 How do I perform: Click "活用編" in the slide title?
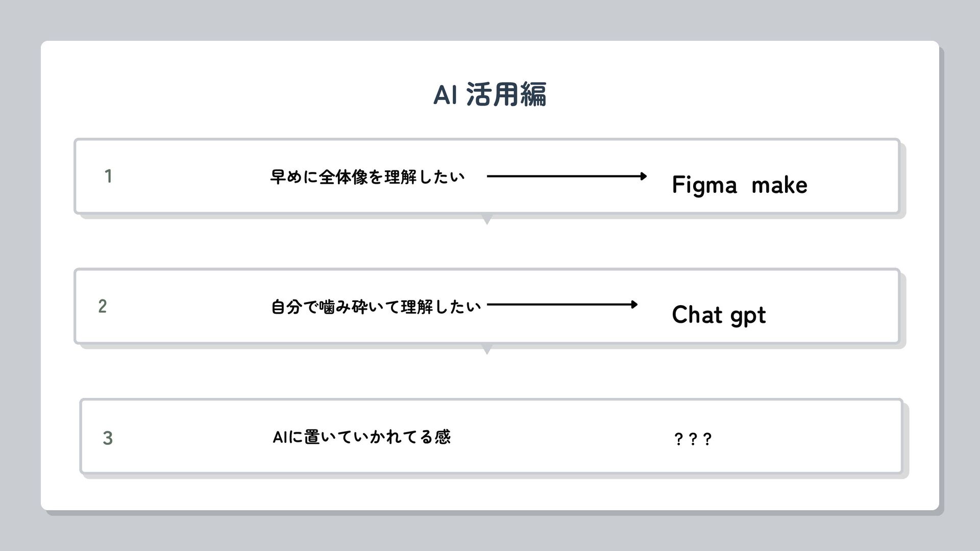(x=506, y=95)
